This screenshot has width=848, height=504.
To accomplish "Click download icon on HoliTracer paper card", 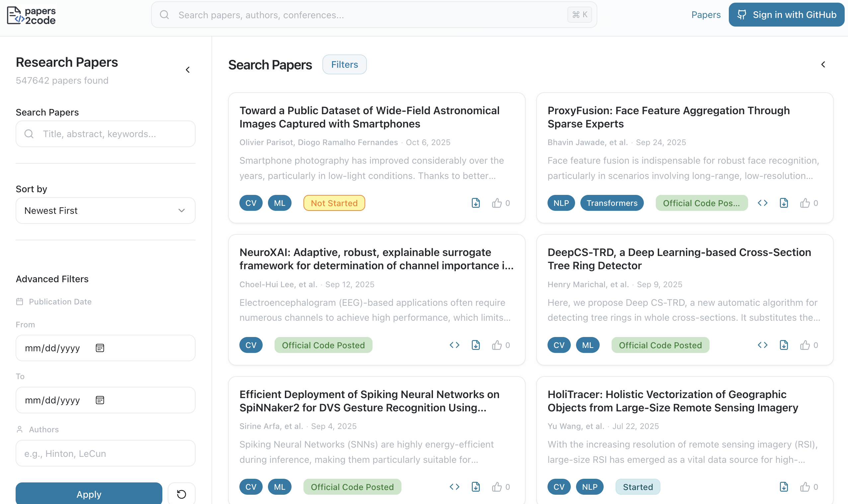I will click(x=784, y=487).
